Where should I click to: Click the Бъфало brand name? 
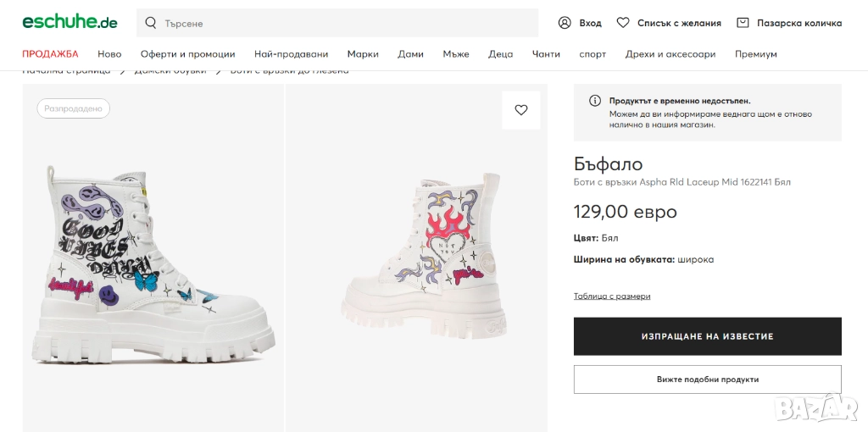point(608,164)
